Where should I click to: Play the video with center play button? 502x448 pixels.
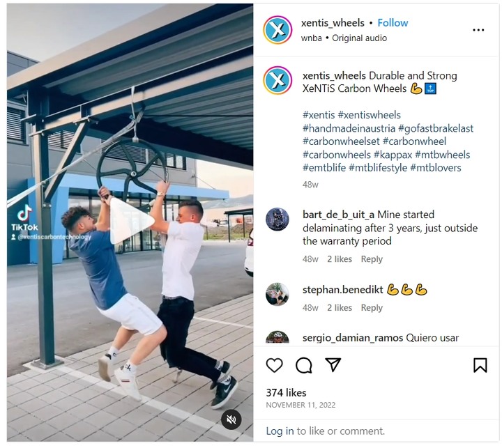pos(131,221)
